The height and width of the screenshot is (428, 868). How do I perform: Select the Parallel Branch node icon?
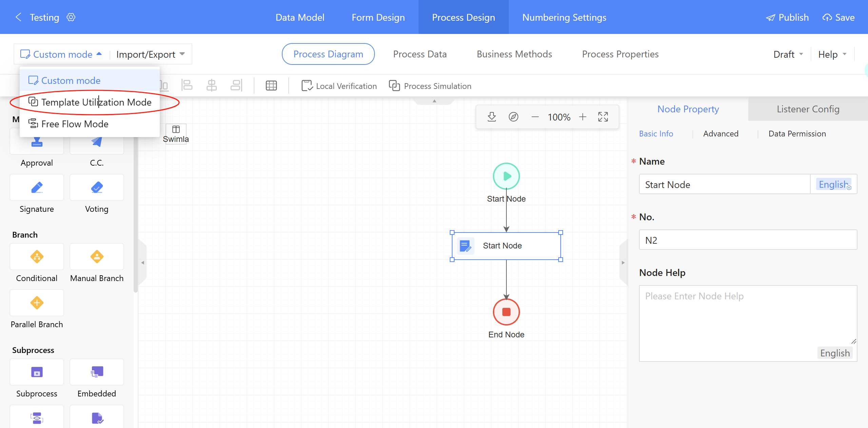(37, 303)
